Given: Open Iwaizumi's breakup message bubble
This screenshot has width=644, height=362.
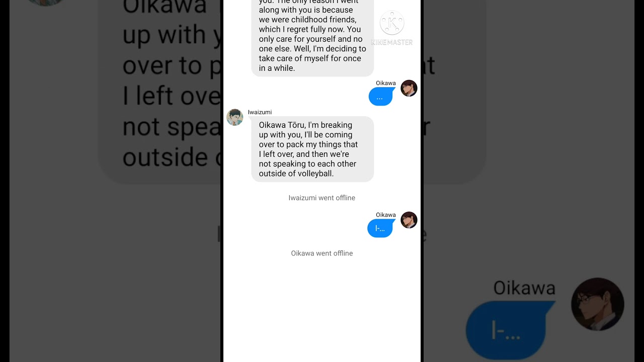Looking at the screenshot, I should coord(312,149).
